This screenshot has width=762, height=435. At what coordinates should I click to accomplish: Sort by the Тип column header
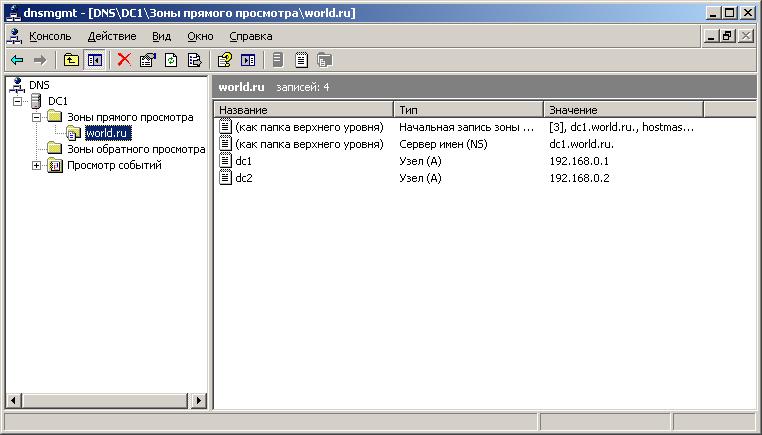(x=468, y=110)
